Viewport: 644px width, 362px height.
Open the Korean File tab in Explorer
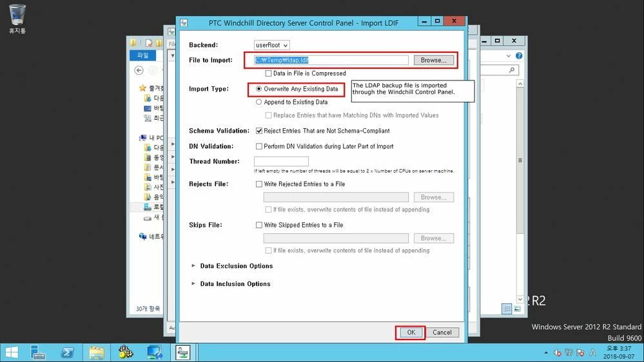[x=142, y=55]
